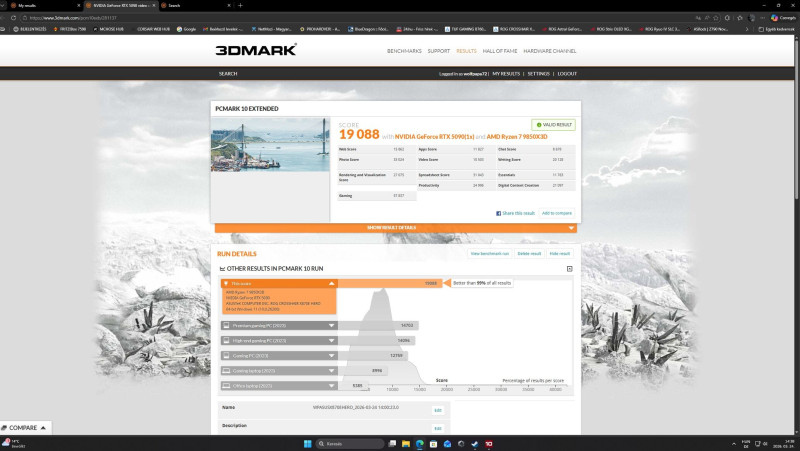Open a new browser tab

[x=240, y=5]
